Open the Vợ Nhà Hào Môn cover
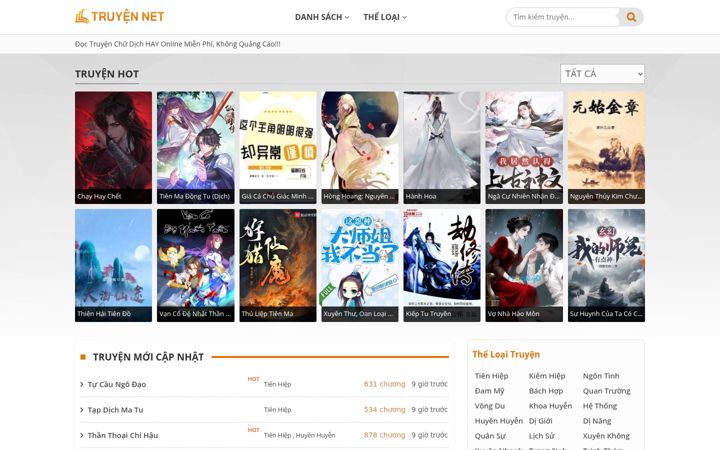This screenshot has width=720, height=450. click(x=524, y=265)
